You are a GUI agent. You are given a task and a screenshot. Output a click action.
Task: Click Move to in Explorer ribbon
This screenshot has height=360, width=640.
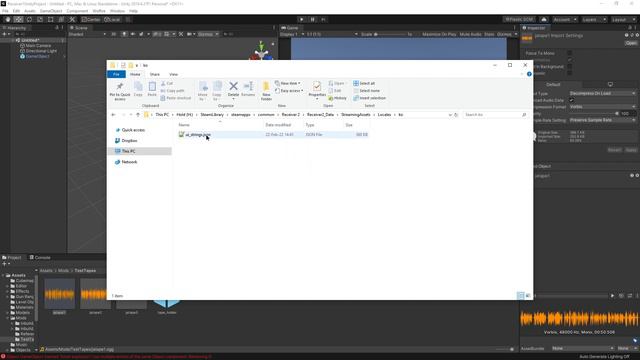[x=202, y=91]
